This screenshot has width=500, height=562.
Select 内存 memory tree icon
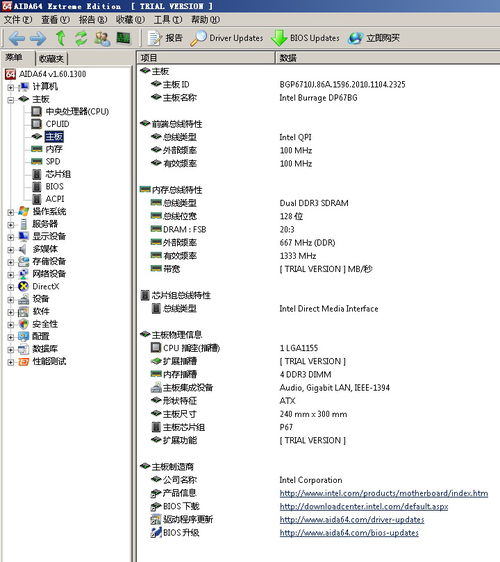point(37,149)
